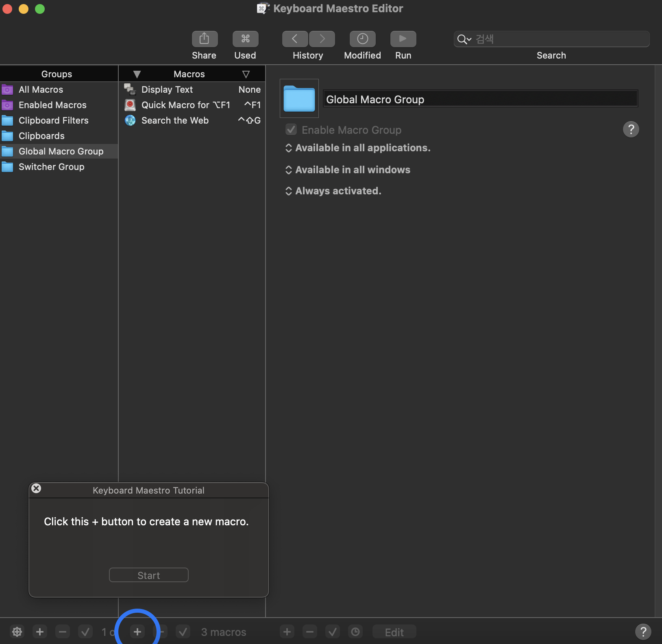662x644 pixels.
Task: Select the Enabled Macros group
Action: [x=59, y=105]
